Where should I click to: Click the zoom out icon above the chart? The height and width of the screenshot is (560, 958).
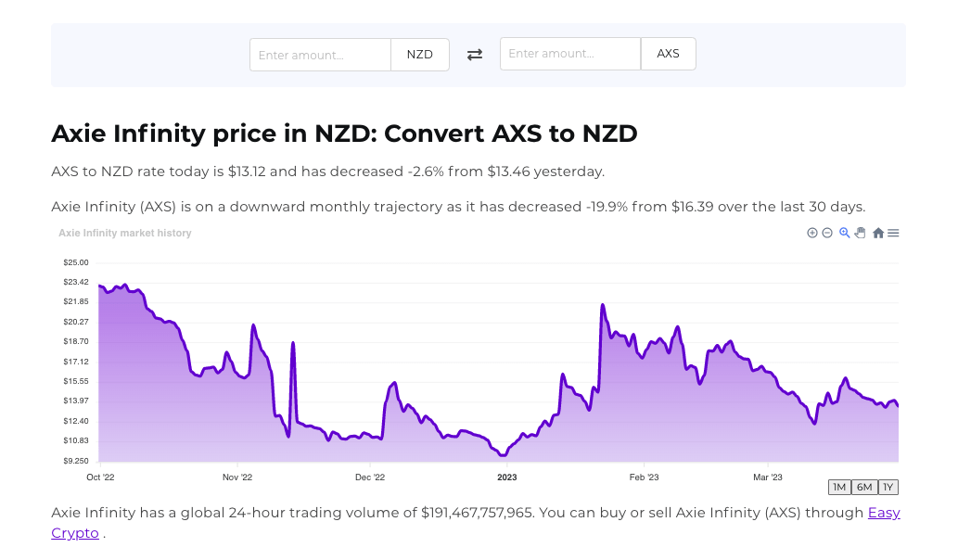pos(827,233)
